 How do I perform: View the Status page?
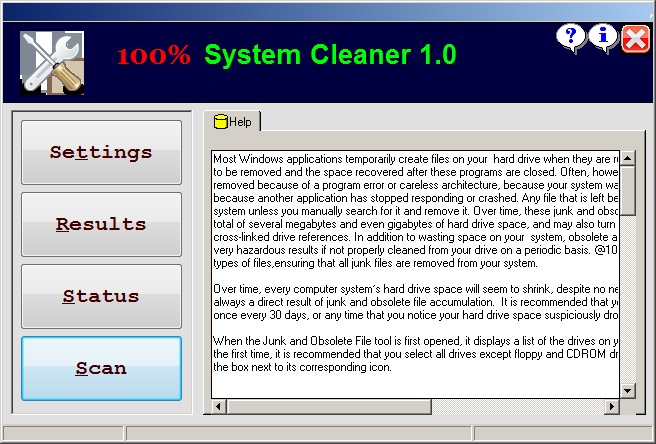click(x=101, y=296)
